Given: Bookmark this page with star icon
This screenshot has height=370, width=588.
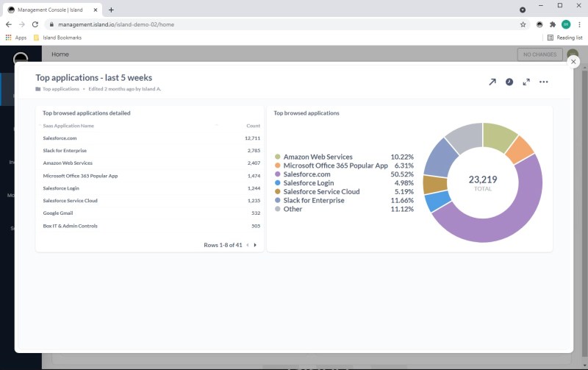Looking at the screenshot, I should click(523, 24).
